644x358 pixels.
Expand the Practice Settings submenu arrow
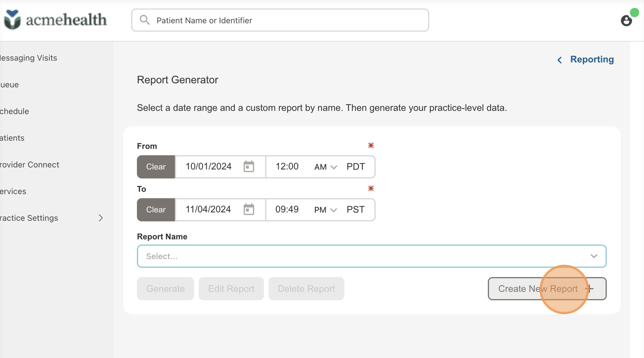101,218
